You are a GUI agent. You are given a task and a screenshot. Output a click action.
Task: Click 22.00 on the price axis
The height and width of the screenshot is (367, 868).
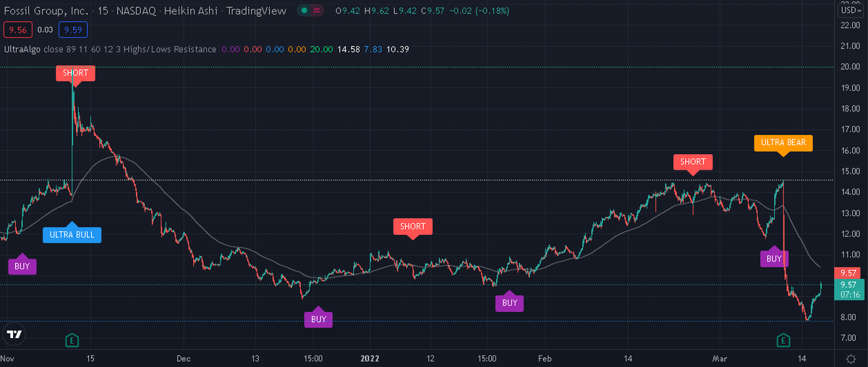[x=850, y=25]
